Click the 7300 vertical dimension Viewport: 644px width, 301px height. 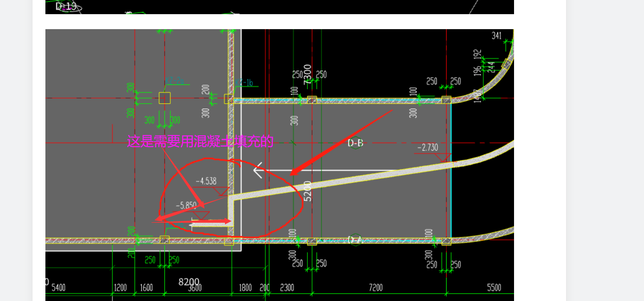click(307, 75)
